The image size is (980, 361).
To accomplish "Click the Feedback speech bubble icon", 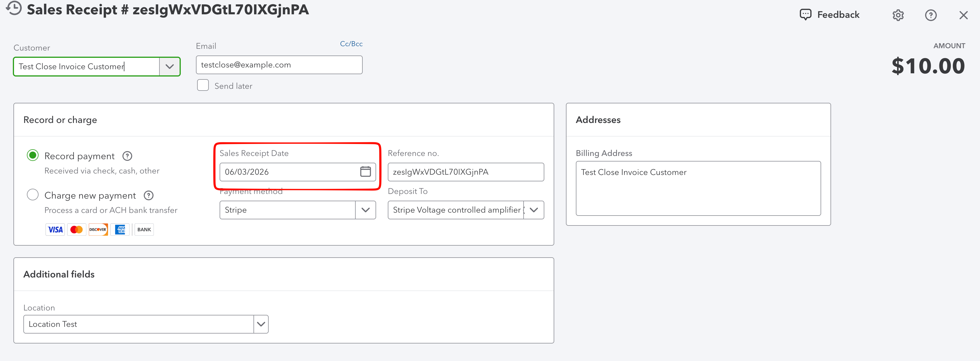I will [805, 15].
